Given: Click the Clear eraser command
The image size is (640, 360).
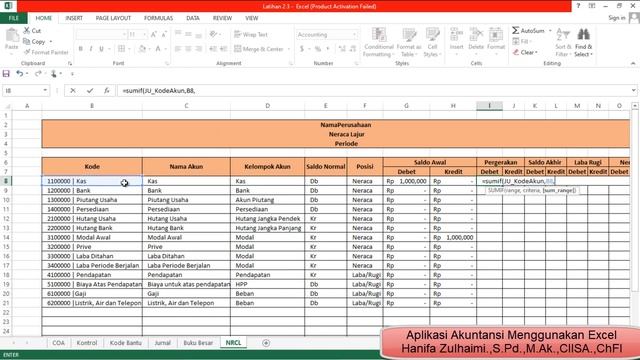Looking at the screenshot, I should click(524, 52).
